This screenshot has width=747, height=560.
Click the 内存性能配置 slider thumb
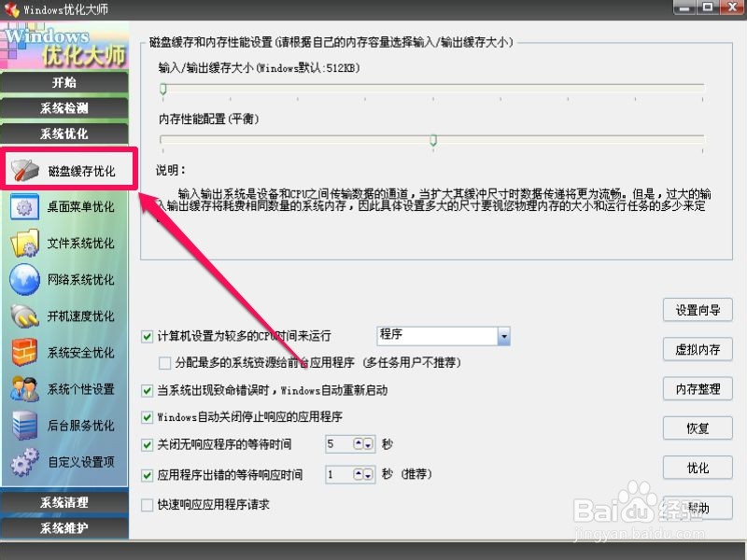pyautogui.click(x=433, y=140)
